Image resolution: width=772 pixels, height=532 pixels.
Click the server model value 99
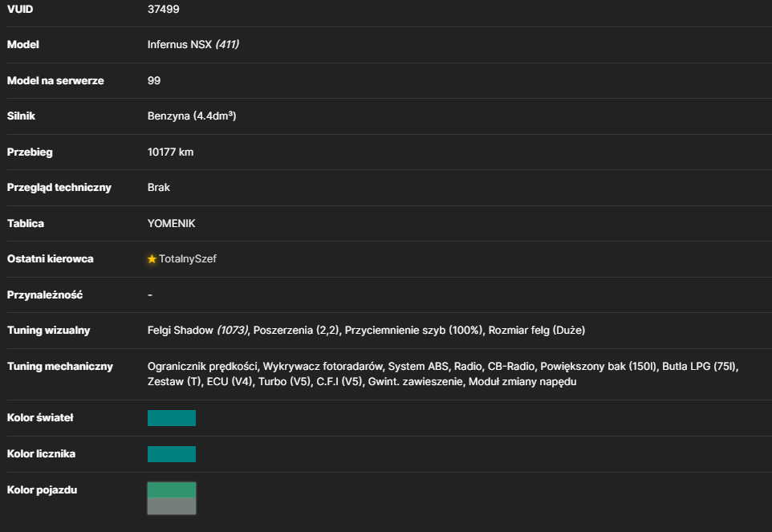click(154, 81)
